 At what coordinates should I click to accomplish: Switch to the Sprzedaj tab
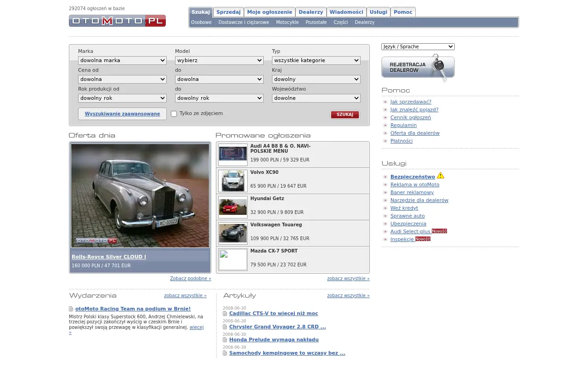pos(228,12)
